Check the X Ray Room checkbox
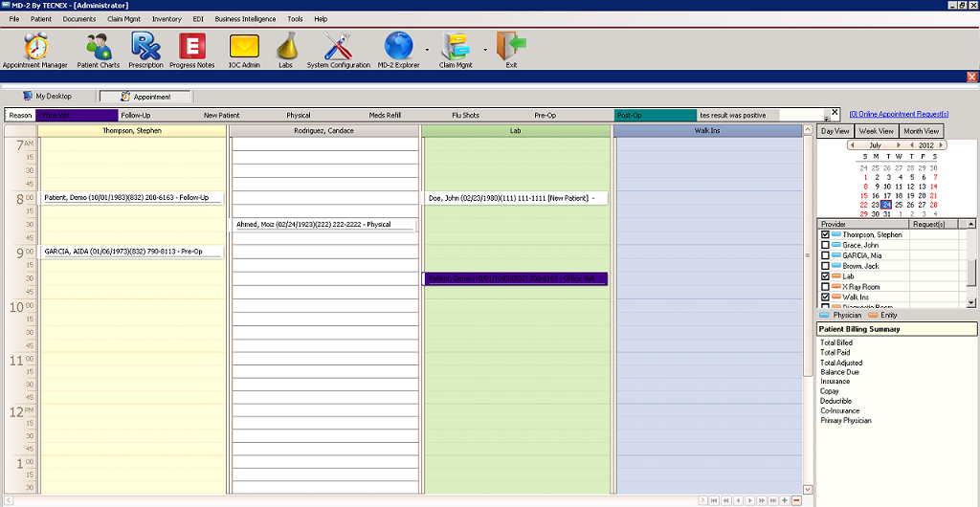 tap(825, 287)
